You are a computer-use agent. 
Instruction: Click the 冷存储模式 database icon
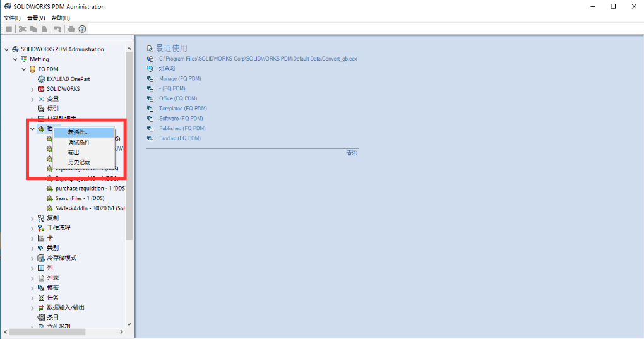(41, 258)
